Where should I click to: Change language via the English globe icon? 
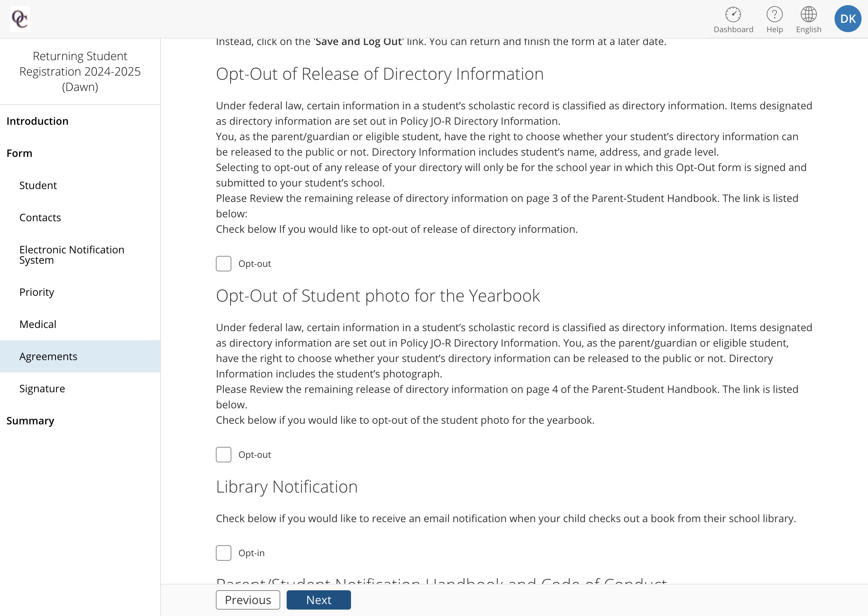point(808,14)
